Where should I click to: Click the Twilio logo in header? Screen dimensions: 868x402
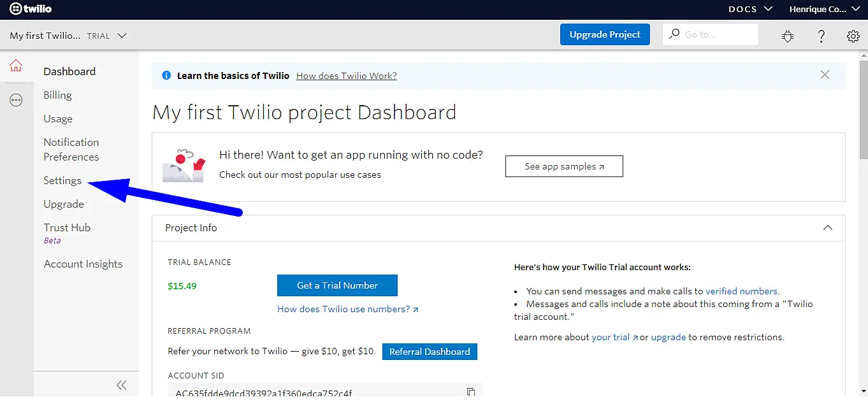(31, 9)
